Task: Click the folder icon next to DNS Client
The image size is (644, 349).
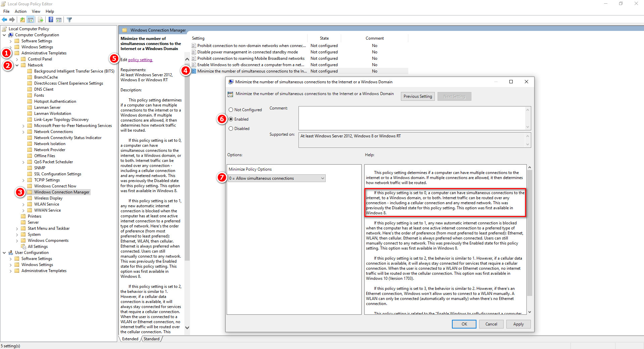Action: [30, 89]
